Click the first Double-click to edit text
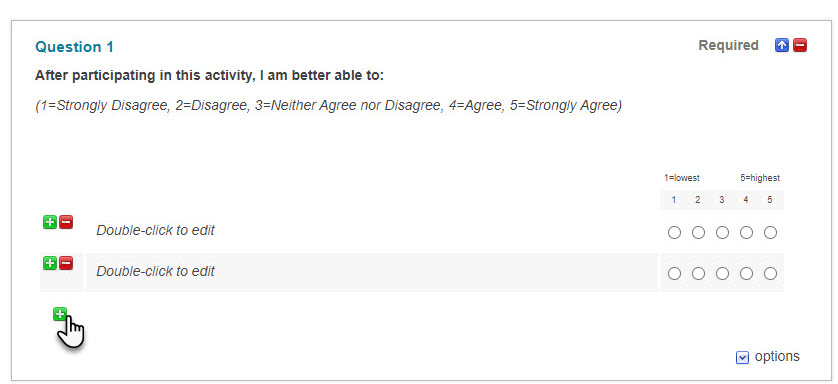The height and width of the screenshot is (384, 838). [x=156, y=230]
